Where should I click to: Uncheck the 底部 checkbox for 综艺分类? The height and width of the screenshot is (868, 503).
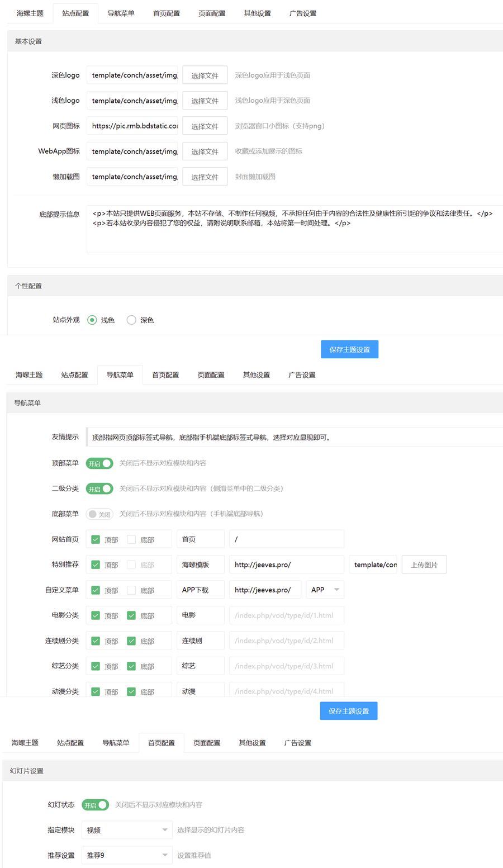[x=132, y=666]
